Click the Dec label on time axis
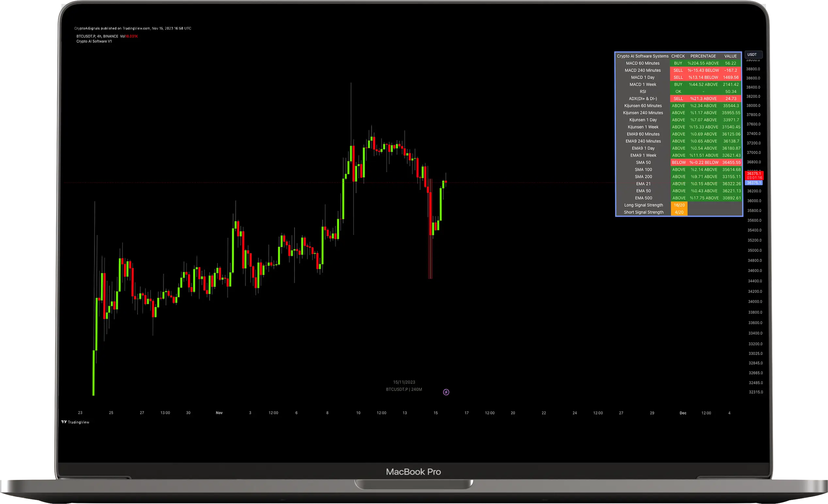Image resolution: width=828 pixels, height=504 pixels. click(683, 413)
